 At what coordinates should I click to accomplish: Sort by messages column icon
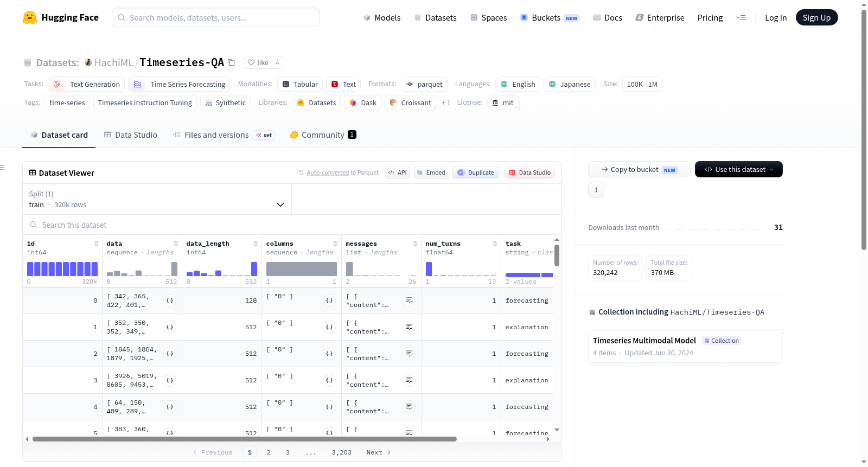415,244
